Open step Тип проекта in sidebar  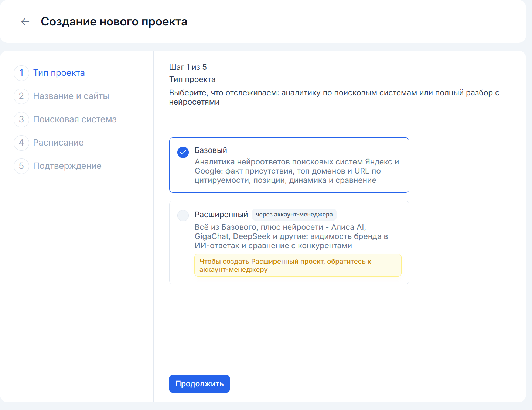59,73
